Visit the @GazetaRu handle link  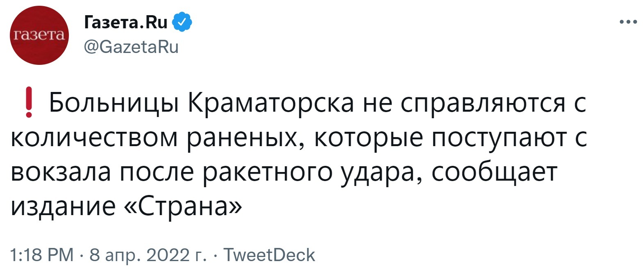131,47
